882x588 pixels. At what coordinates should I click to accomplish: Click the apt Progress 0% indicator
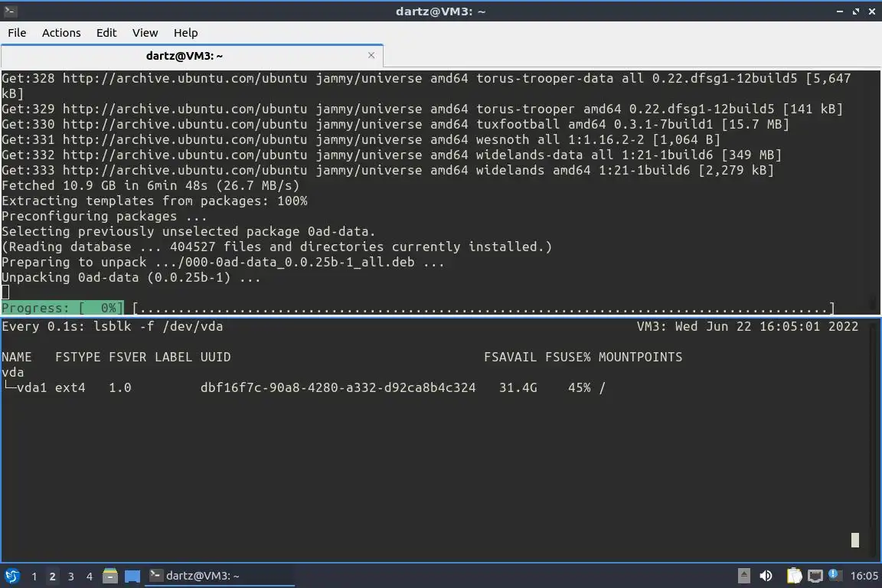(x=63, y=308)
